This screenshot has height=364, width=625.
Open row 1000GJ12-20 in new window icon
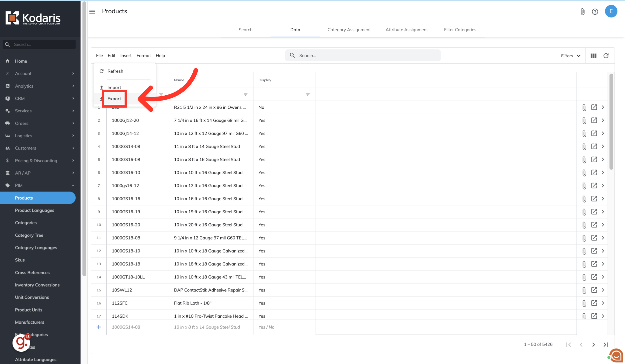tap(594, 121)
